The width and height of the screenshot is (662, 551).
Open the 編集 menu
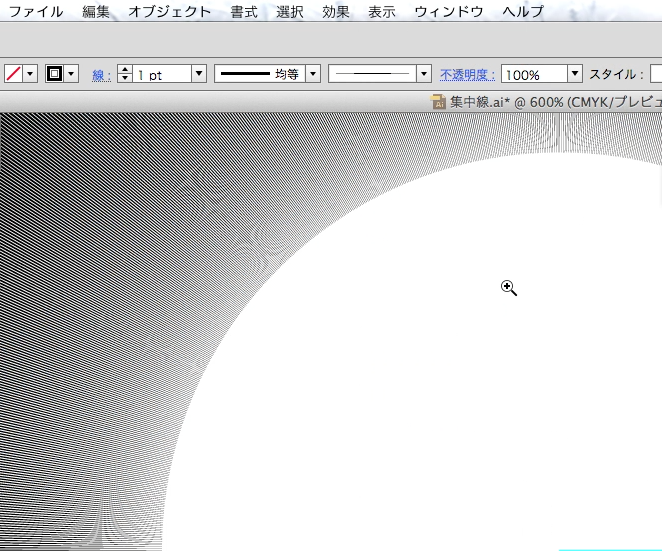(x=96, y=11)
